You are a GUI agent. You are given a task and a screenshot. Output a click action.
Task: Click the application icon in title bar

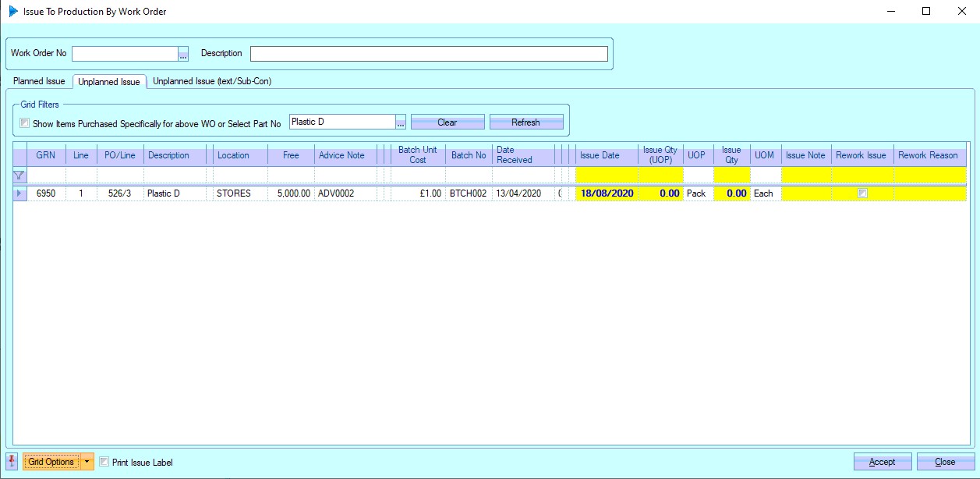pyautogui.click(x=13, y=12)
